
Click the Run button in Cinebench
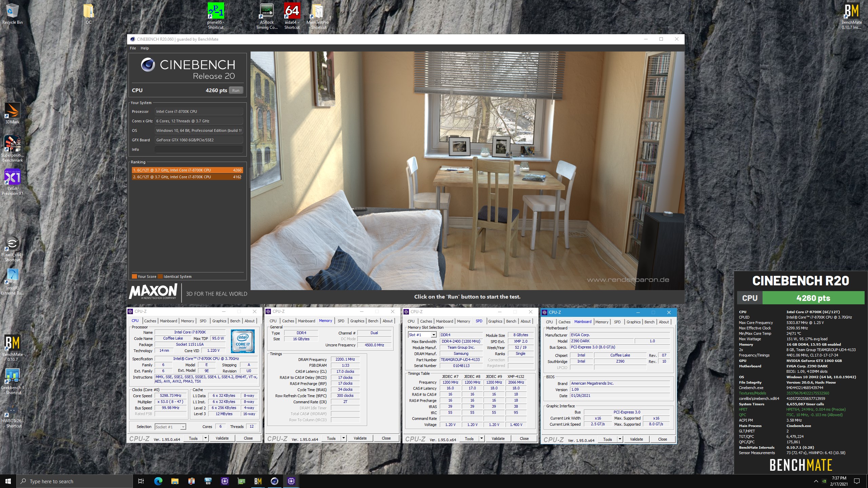click(x=236, y=90)
